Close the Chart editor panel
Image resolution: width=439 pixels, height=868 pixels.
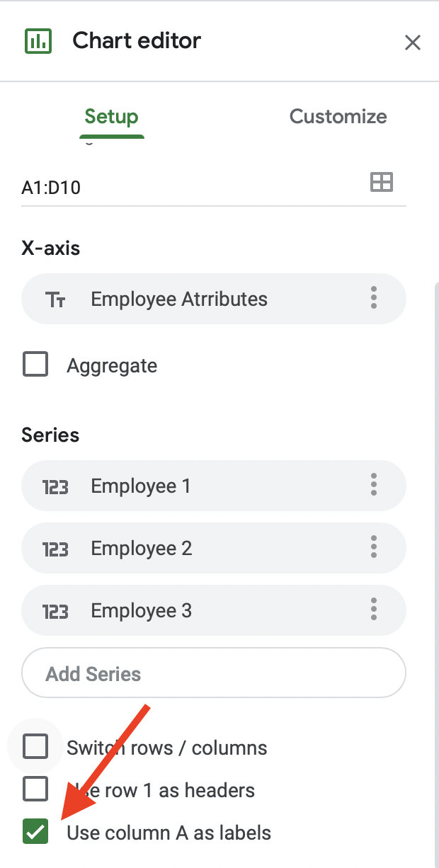point(412,42)
